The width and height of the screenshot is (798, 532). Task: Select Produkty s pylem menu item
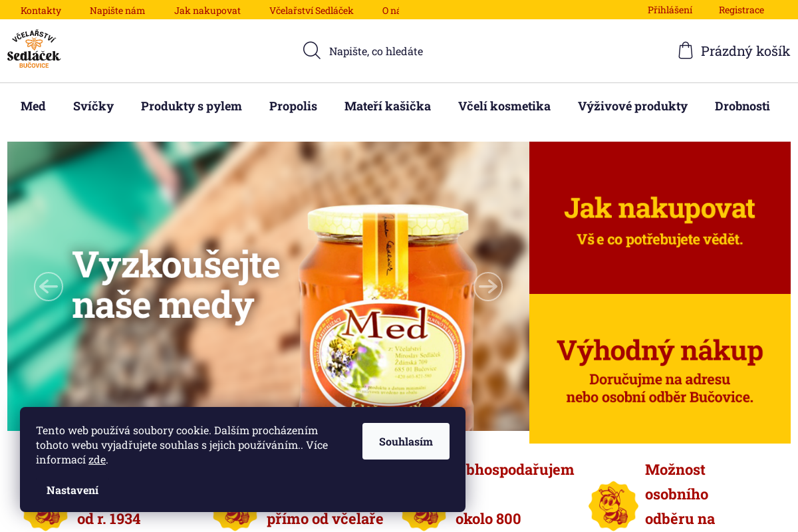192,106
